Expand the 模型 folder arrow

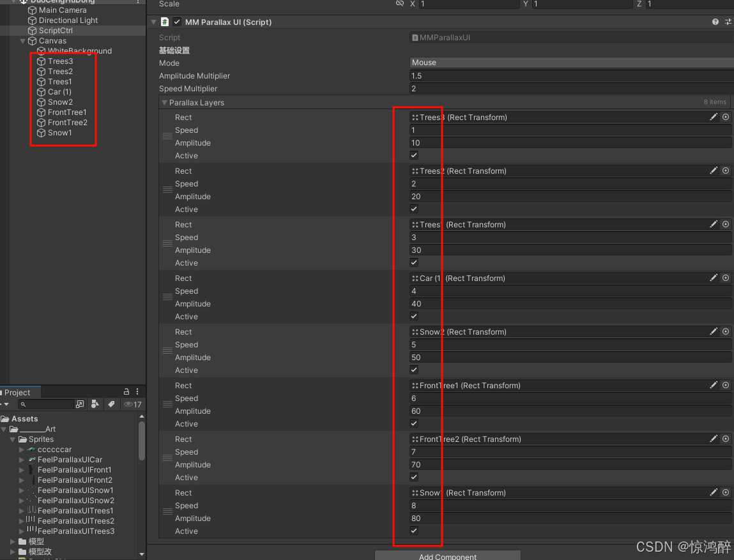13,541
